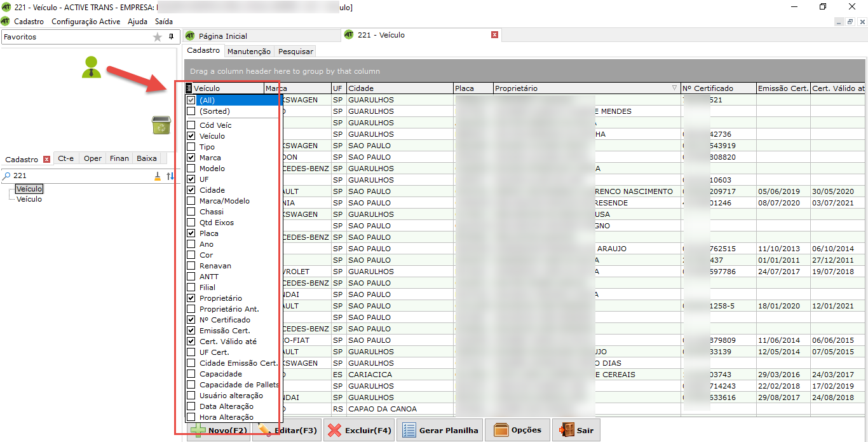Viewport: 868px width, 442px height.
Task: Click the magnifier icon beside 221
Action: coord(7,176)
